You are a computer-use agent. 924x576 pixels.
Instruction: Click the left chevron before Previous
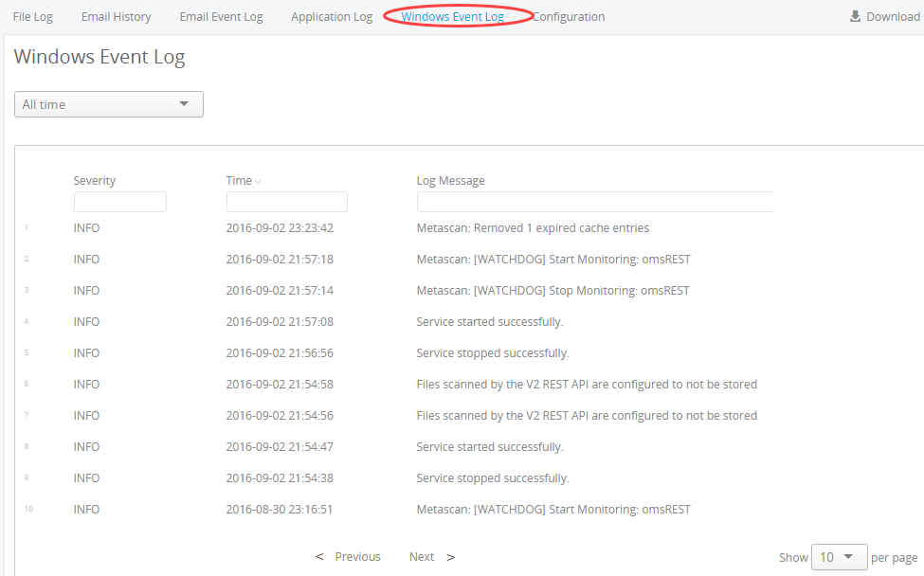(x=319, y=556)
